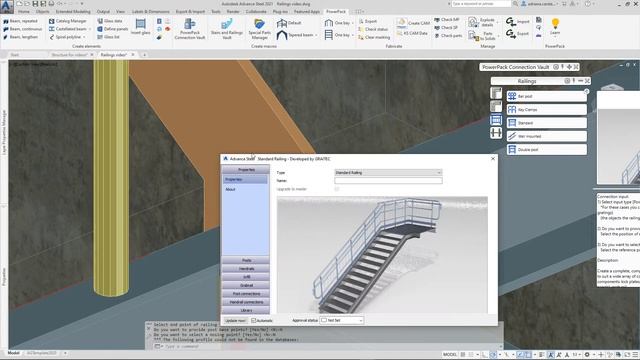This screenshot has height=360, width=640.
Task: Toggle the Automatic checkbox in dialog
Action: tap(253, 320)
